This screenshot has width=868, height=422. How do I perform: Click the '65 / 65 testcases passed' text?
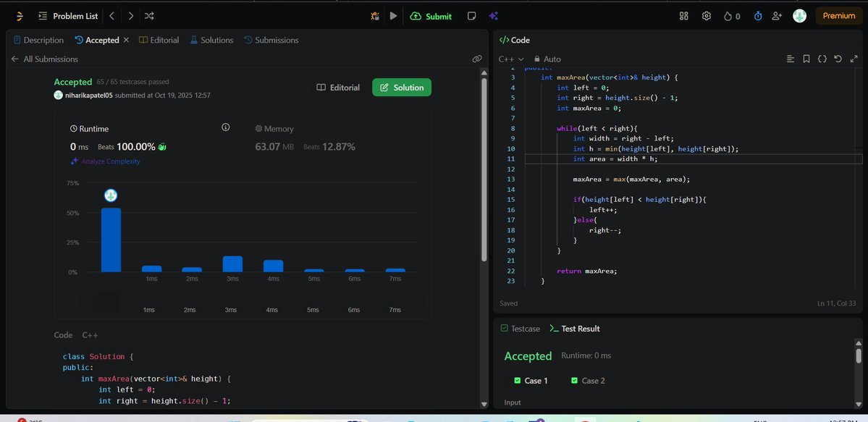coord(133,82)
